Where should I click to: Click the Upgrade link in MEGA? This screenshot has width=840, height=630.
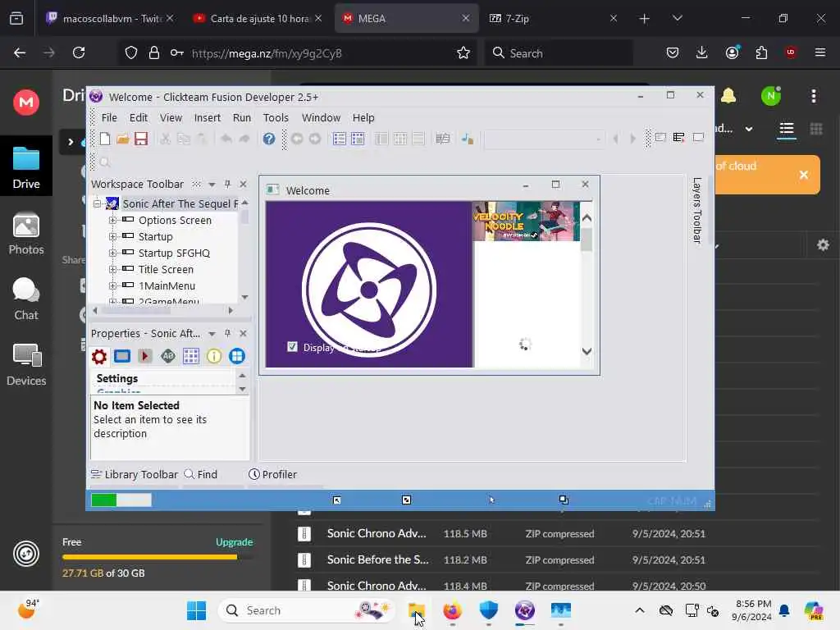click(x=234, y=542)
